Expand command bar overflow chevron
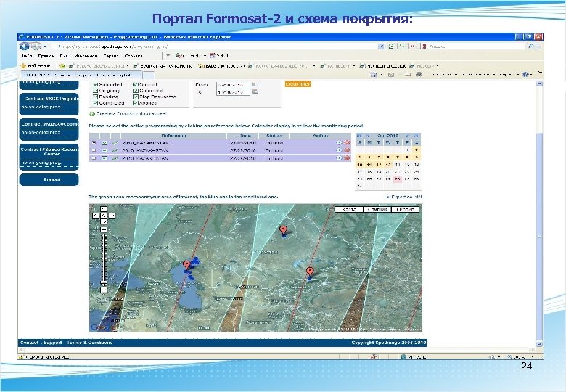Viewport: 566px width, 392px height. [539, 73]
